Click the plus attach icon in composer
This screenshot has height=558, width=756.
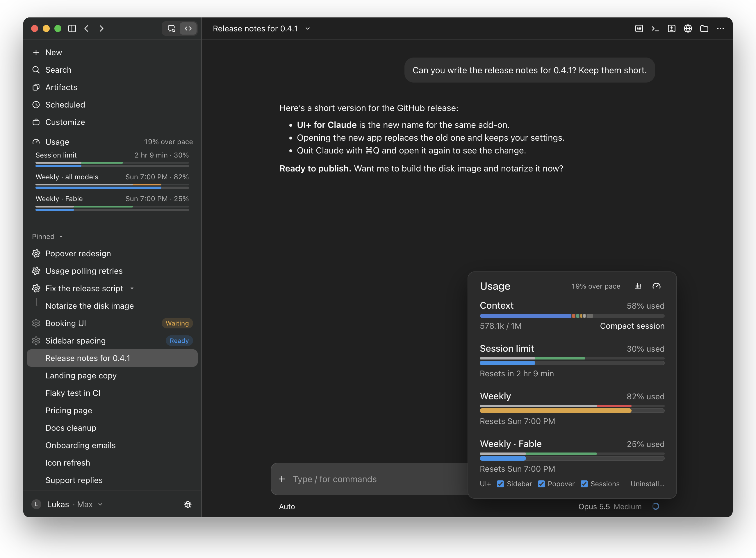[x=282, y=479]
